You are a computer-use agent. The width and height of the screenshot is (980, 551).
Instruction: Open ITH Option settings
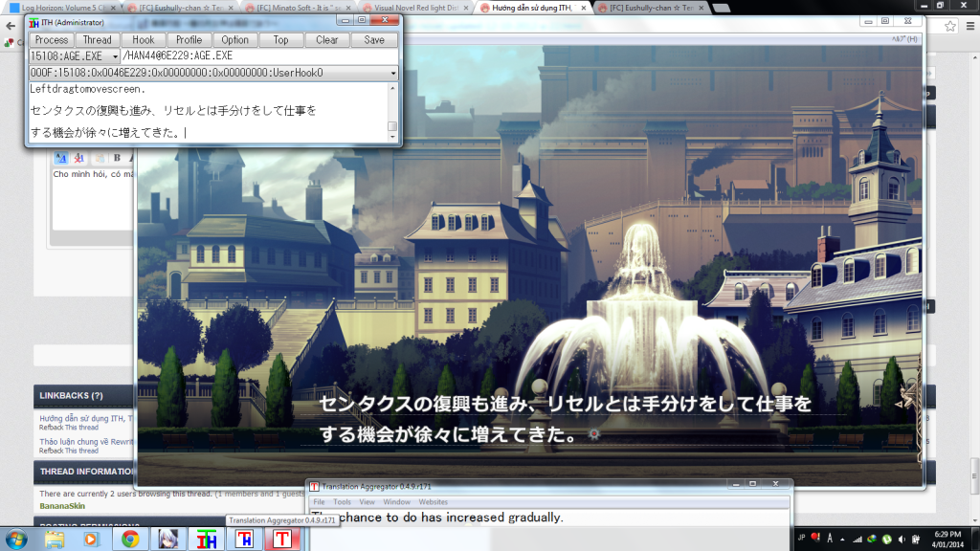(235, 39)
